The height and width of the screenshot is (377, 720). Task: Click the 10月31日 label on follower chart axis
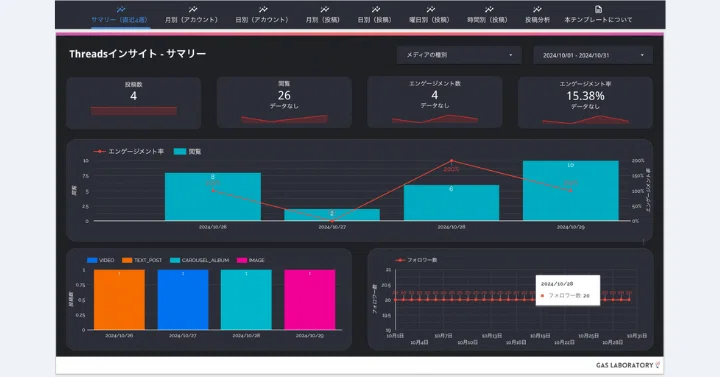(637, 336)
